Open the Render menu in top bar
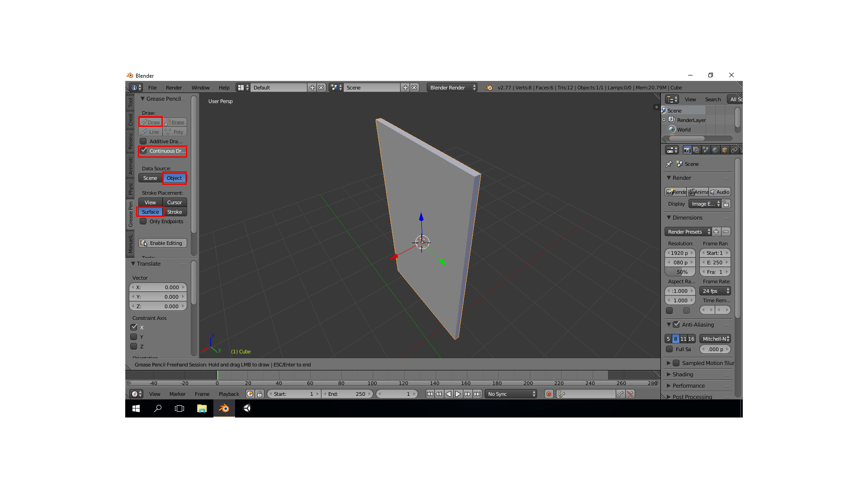The image size is (868, 488). click(174, 88)
